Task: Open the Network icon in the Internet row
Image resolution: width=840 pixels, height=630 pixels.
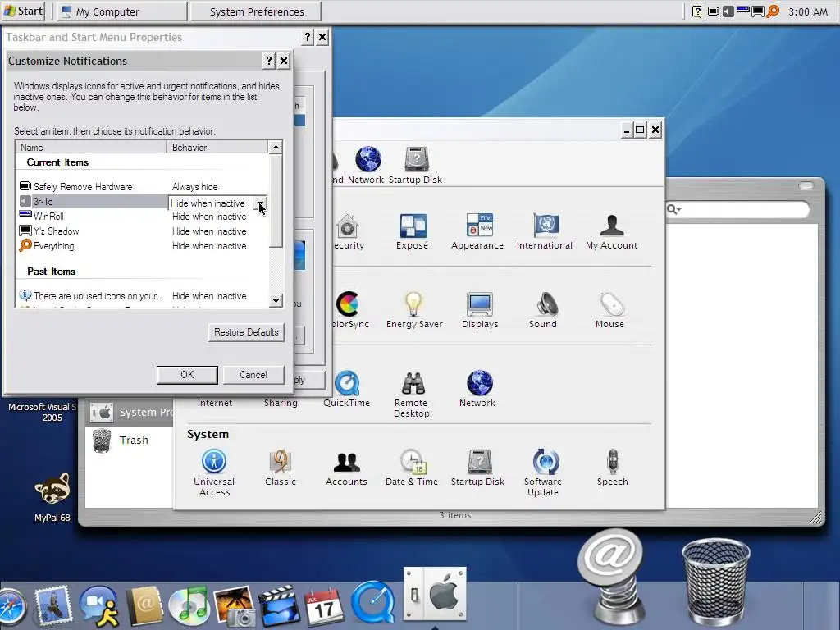Action: click(x=477, y=389)
